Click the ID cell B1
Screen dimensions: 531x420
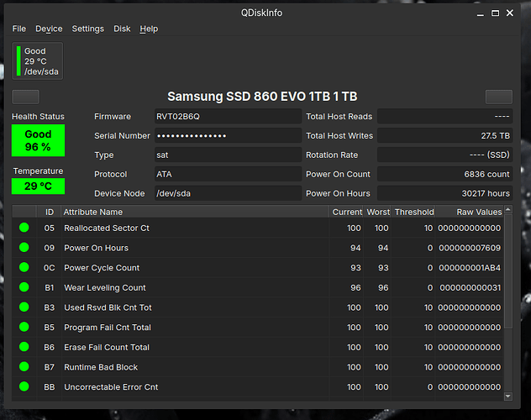[50, 287]
